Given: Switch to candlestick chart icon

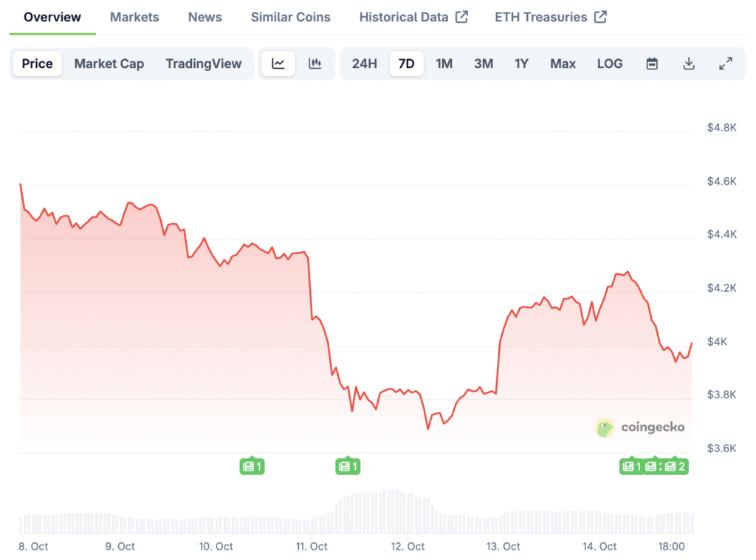Looking at the screenshot, I should pyautogui.click(x=315, y=64).
